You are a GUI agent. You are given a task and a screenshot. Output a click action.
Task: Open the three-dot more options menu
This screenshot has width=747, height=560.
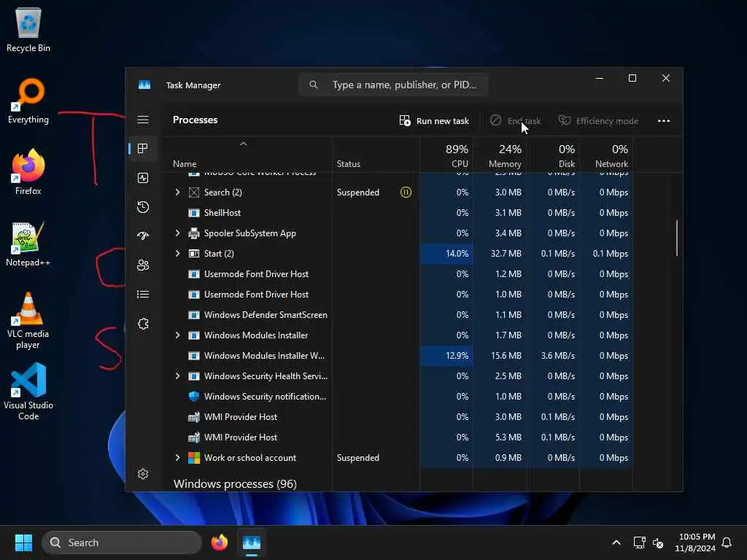pos(664,120)
